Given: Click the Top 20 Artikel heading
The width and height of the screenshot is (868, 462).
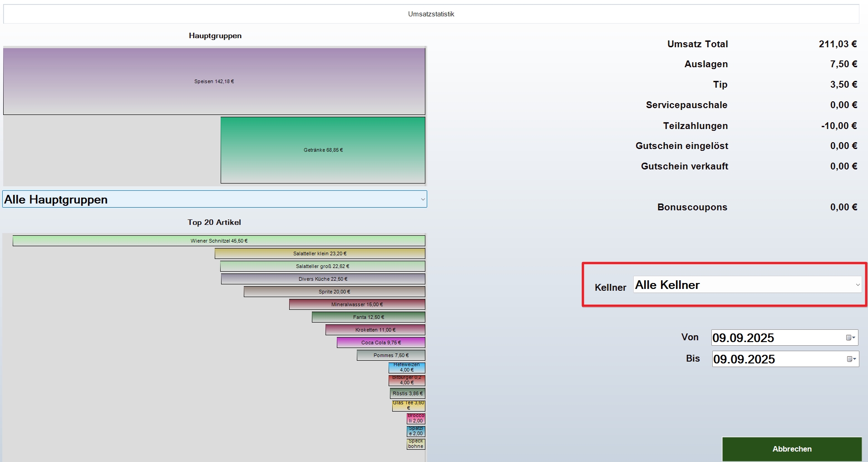Looking at the screenshot, I should [214, 222].
